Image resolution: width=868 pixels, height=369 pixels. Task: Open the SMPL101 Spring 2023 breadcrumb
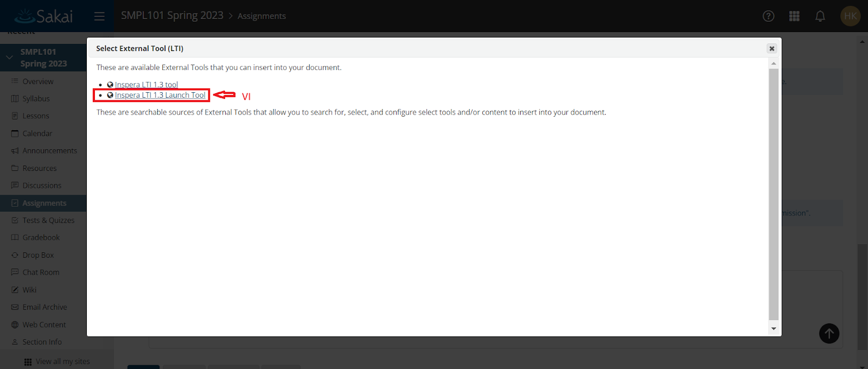point(172,15)
